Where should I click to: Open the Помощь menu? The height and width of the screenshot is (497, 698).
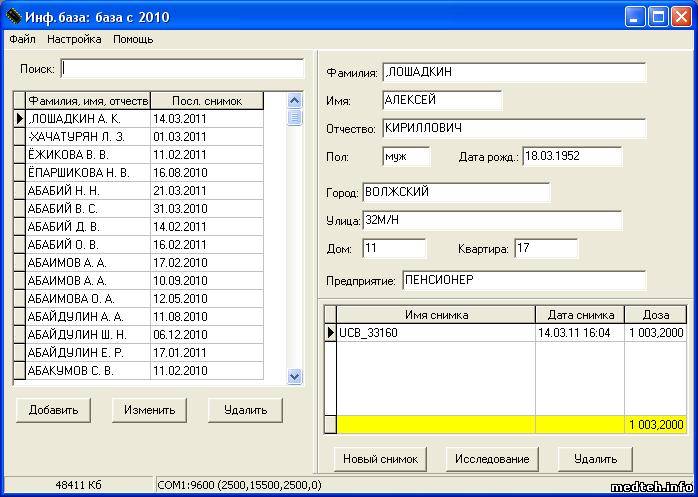(133, 39)
